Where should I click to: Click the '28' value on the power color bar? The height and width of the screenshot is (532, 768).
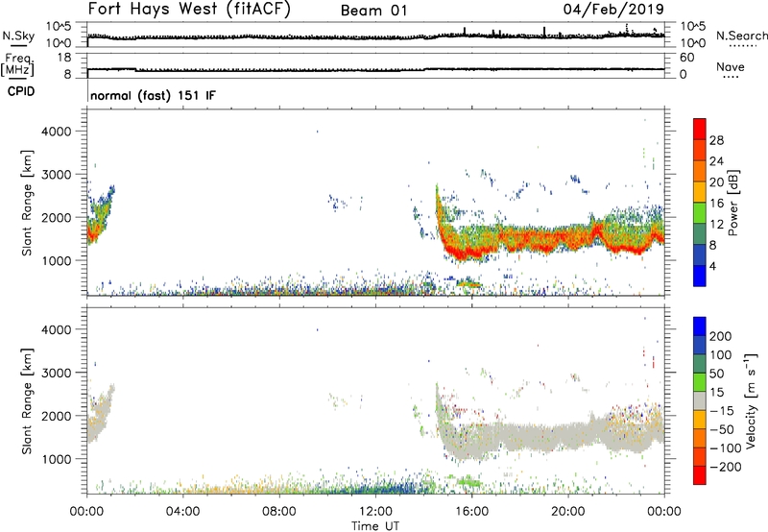(x=716, y=140)
